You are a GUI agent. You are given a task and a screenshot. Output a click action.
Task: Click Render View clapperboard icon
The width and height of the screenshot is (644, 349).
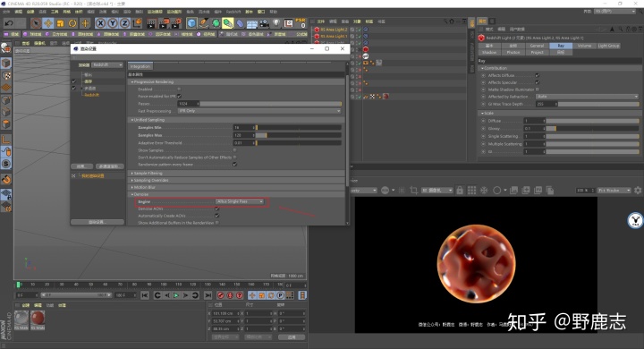(151, 23)
